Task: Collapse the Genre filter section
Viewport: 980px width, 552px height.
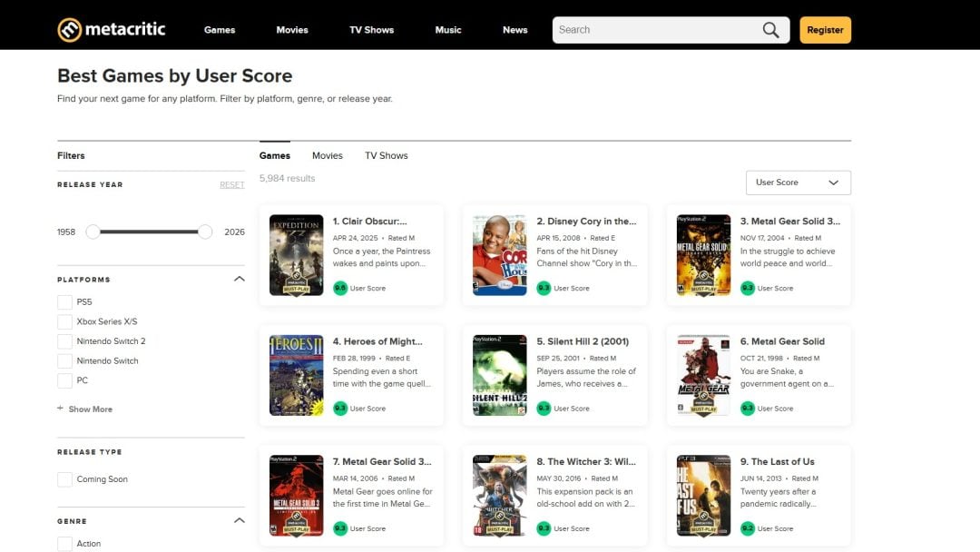Action: [239, 520]
